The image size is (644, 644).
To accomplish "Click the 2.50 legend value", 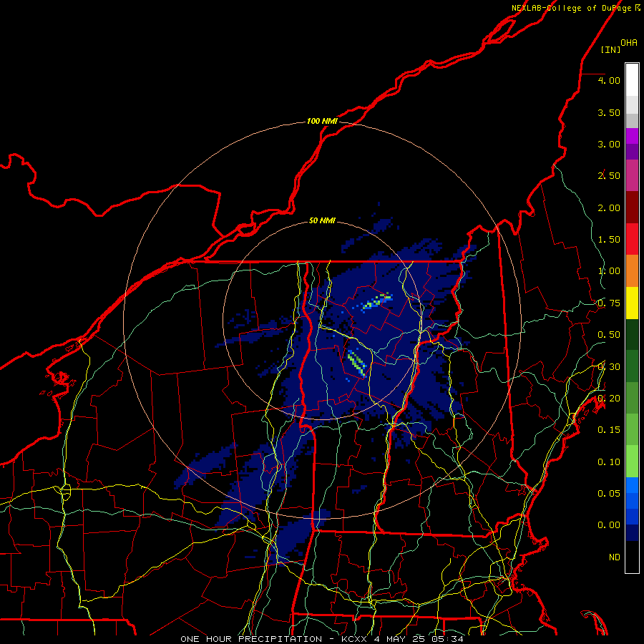I will click(609, 176).
